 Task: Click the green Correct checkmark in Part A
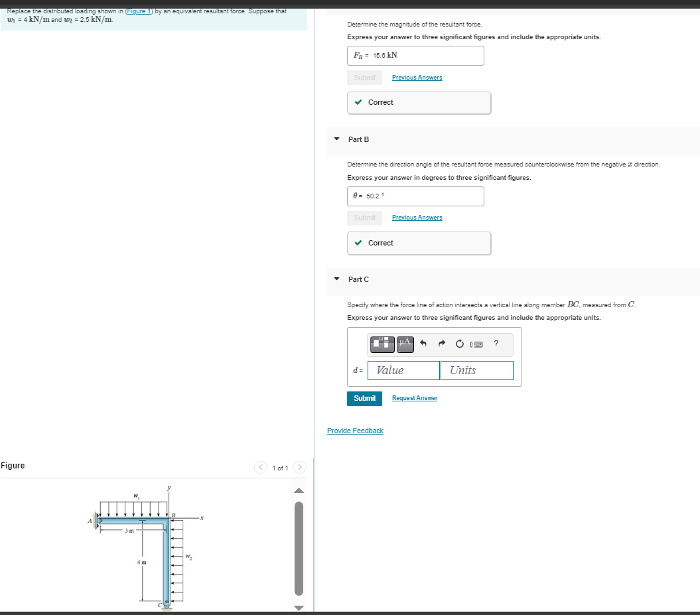click(359, 102)
